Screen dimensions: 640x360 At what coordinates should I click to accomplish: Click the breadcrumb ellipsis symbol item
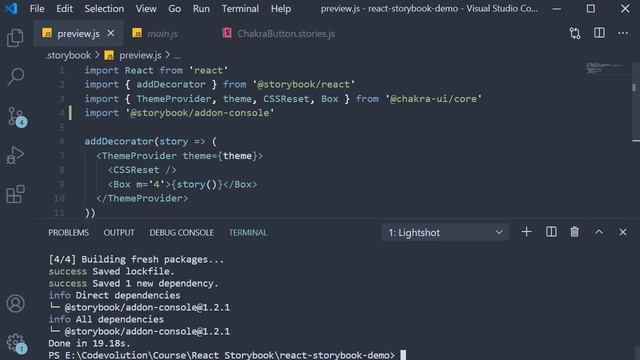(177, 56)
